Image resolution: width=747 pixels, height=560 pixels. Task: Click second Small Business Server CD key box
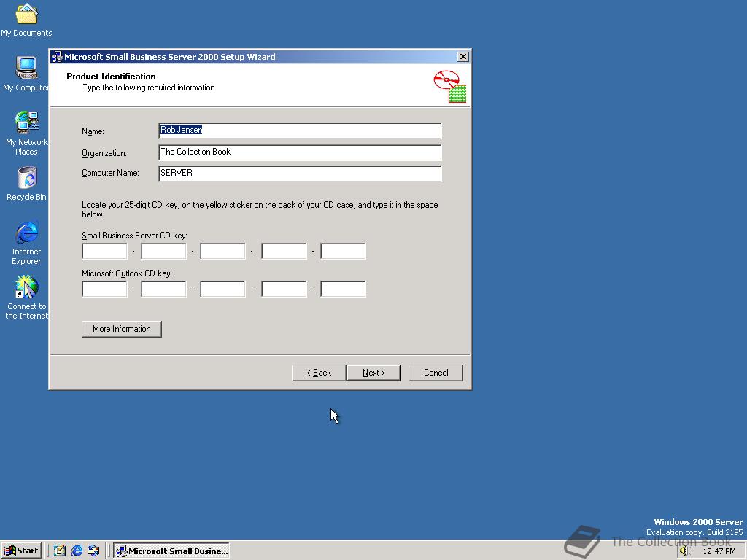click(x=164, y=251)
